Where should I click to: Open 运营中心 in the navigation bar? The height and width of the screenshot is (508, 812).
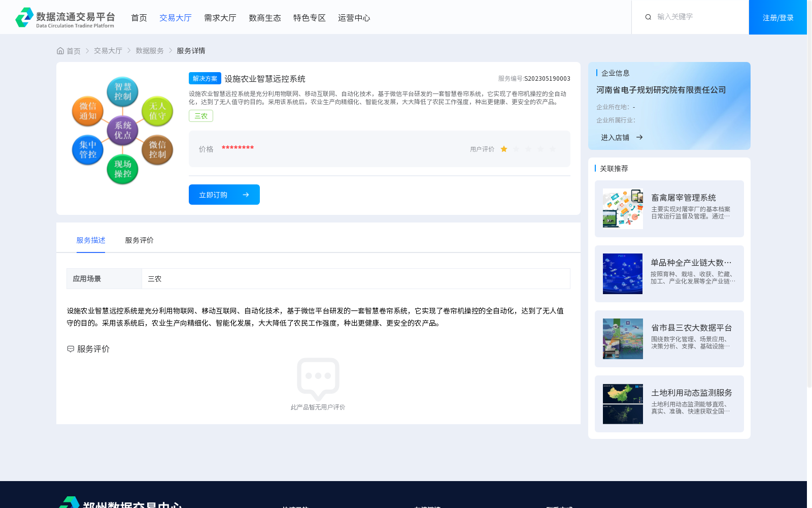354,18
